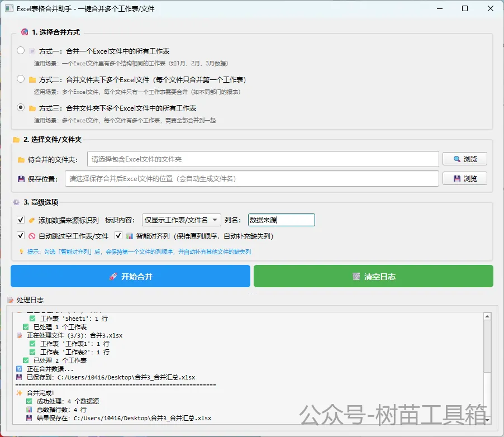Image resolution: width=504 pixels, height=437 pixels.
Task: Click log line 总数据行数: 4 行
Action: [61, 410]
